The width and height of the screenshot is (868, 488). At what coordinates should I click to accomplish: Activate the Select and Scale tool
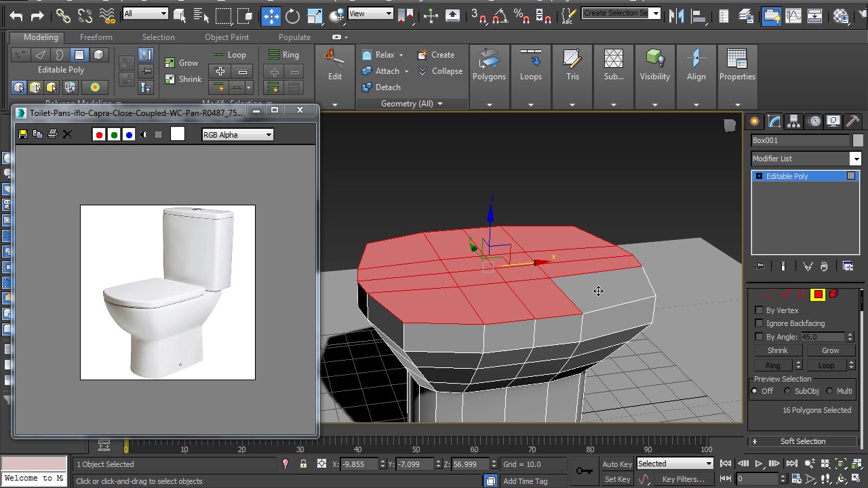click(x=315, y=15)
